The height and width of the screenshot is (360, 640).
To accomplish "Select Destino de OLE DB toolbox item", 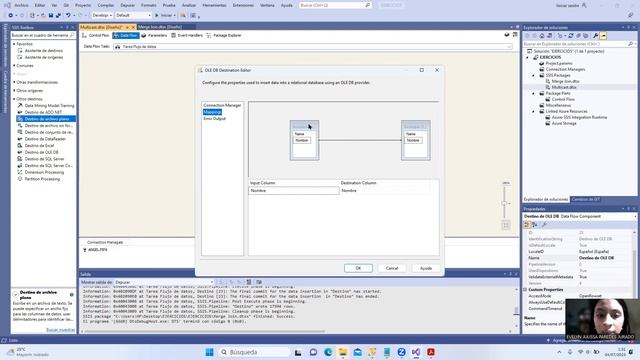I will click(41, 152).
